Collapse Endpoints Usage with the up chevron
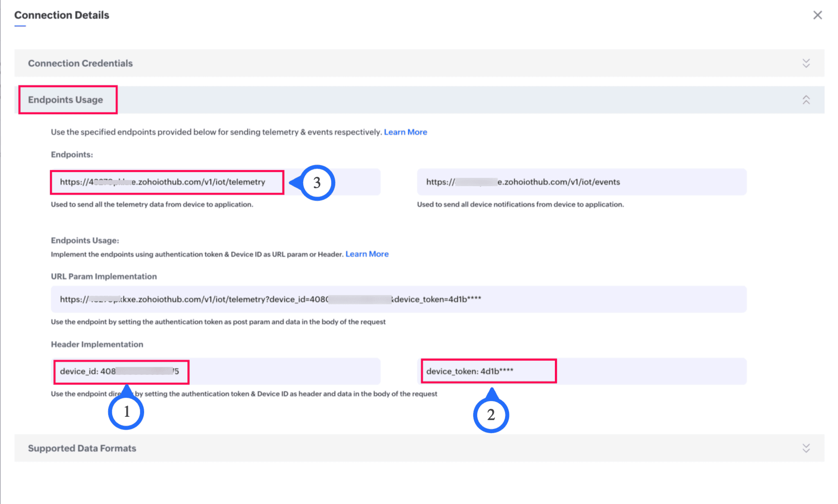Viewport: 838px width, 504px height. pyautogui.click(x=806, y=100)
